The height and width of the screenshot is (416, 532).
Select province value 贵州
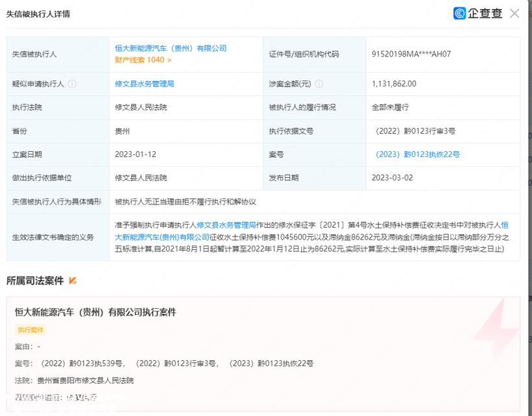[122, 131]
